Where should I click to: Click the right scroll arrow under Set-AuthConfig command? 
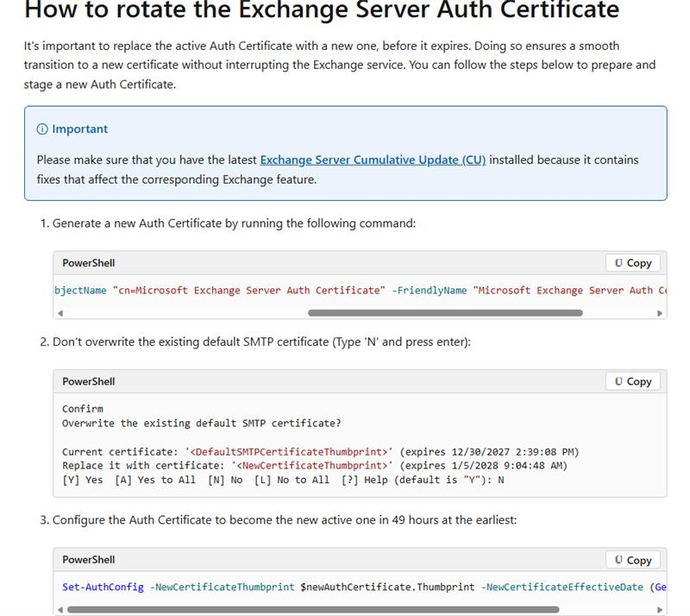click(660, 610)
